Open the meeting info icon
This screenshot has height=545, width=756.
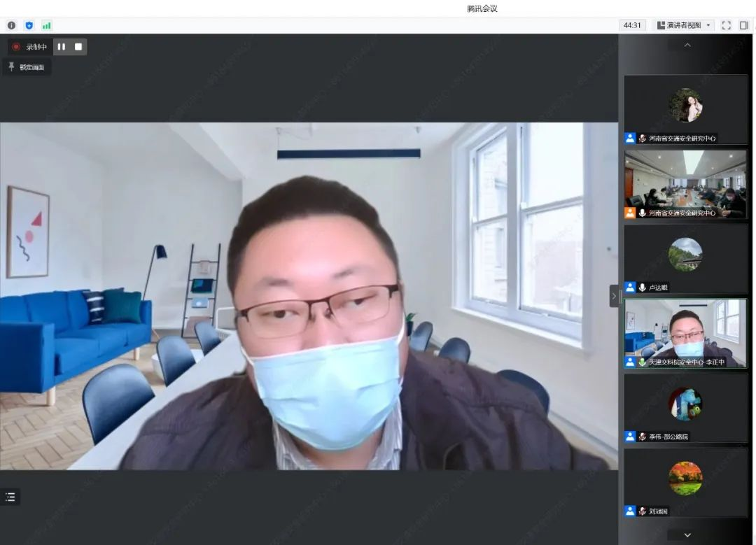(11, 25)
